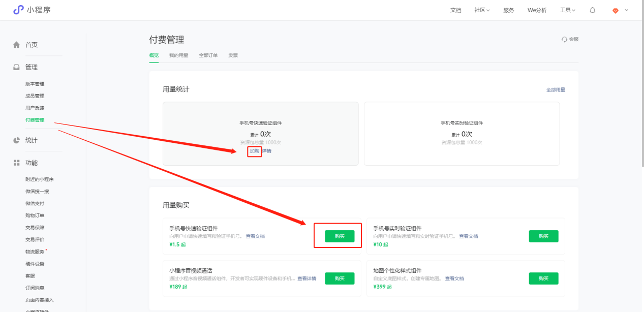644x312 pixels.
Task: Click the 管理 inbox icon
Action: pos(17,67)
